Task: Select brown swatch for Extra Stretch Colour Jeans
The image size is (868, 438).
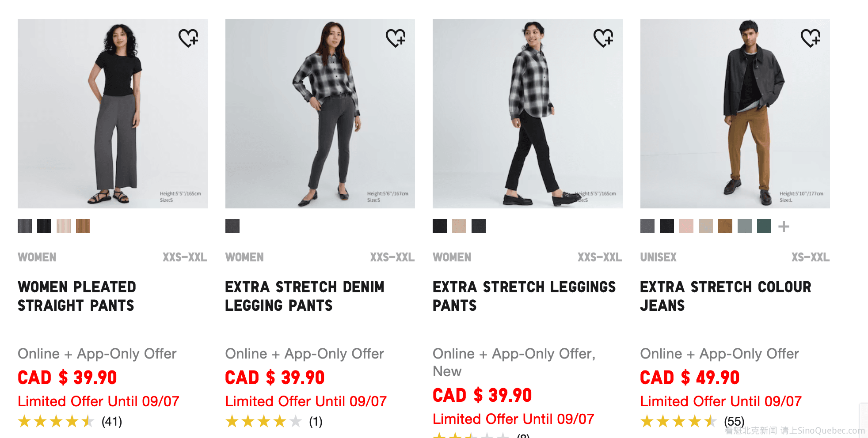Action: tap(725, 226)
